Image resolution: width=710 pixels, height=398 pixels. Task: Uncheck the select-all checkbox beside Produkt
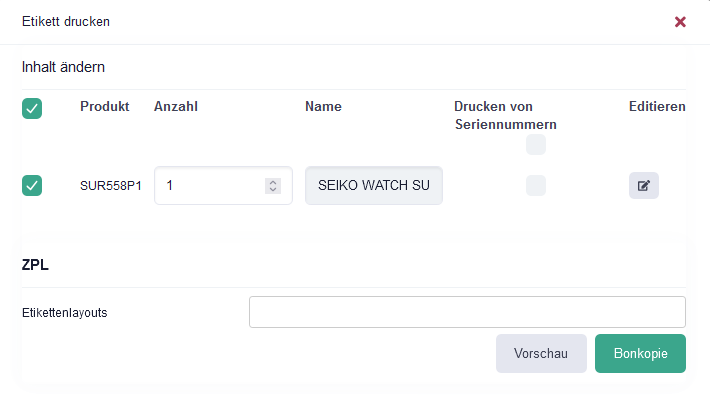[32, 109]
